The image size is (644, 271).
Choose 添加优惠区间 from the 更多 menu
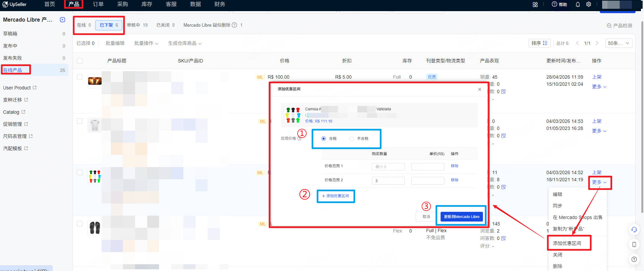pyautogui.click(x=567, y=243)
